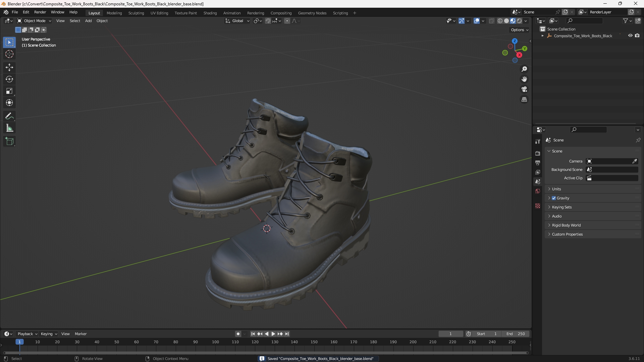
Task: Switch to wireframe viewport shading
Action: pyautogui.click(x=500, y=21)
